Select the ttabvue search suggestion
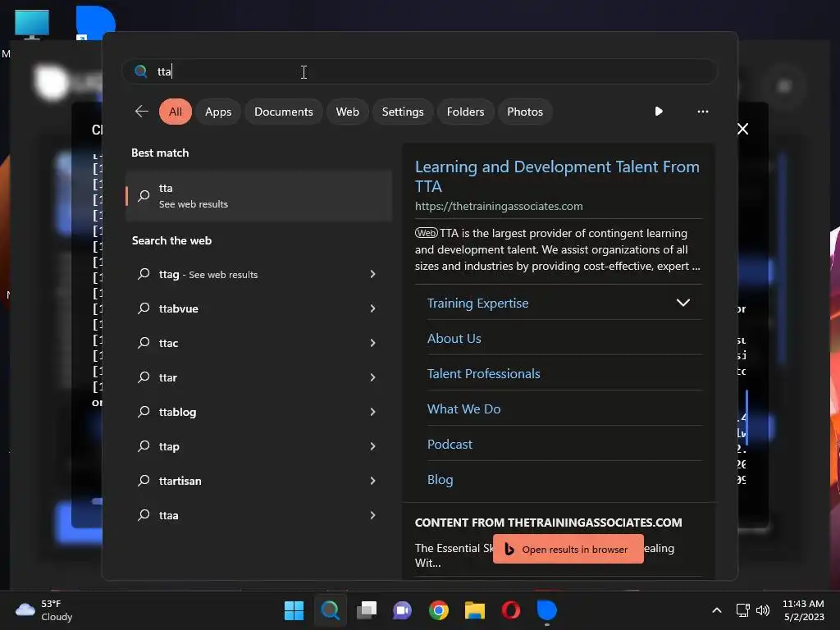Screen dimensions: 840x630 click(258, 308)
